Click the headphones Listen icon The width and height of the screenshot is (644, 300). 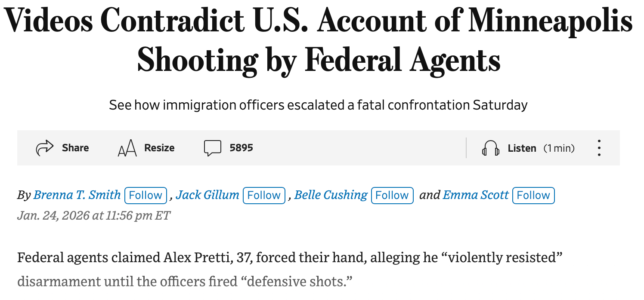490,149
